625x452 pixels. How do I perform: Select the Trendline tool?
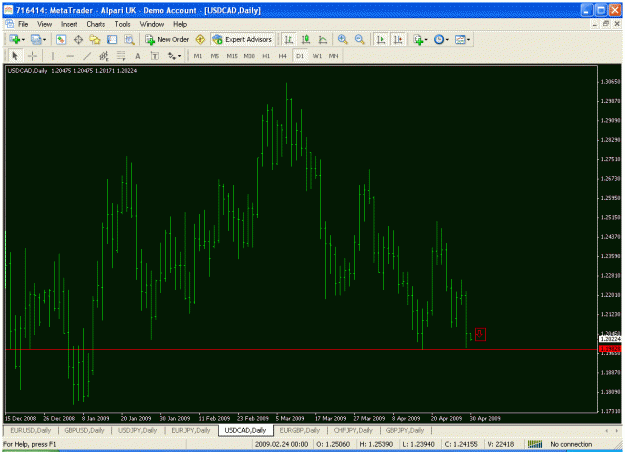pyautogui.click(x=87, y=56)
